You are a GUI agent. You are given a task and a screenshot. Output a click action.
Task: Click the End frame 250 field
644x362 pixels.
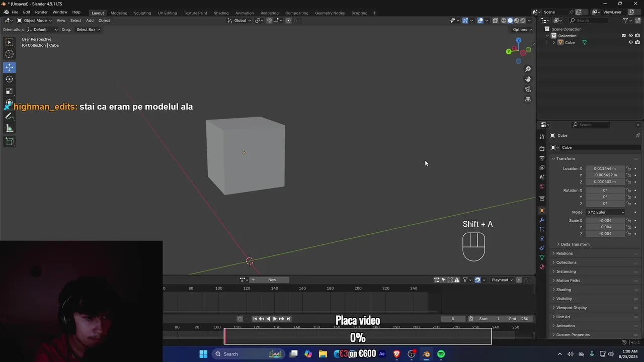[x=520, y=319]
